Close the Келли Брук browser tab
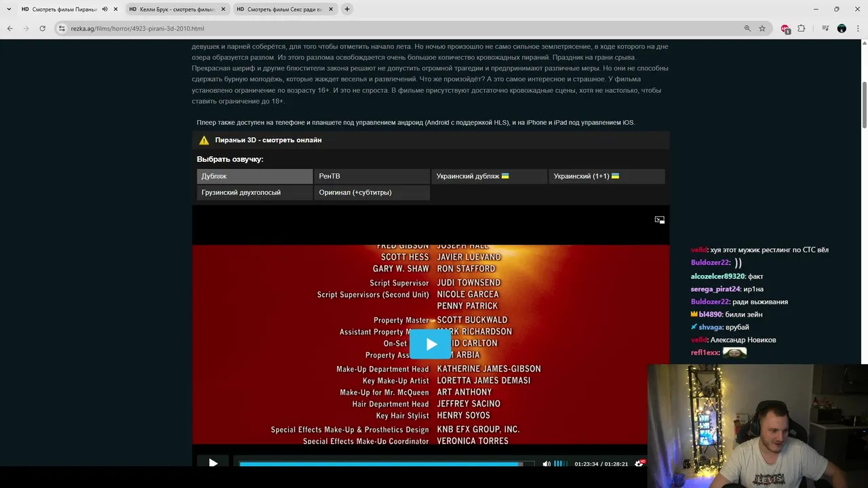 coord(223,9)
